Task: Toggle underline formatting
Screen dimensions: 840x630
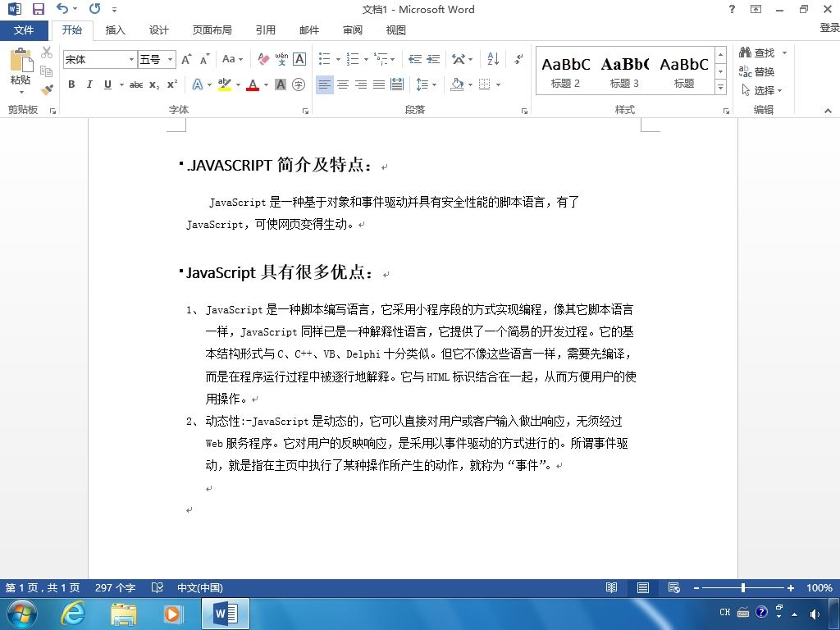Action: (x=107, y=84)
